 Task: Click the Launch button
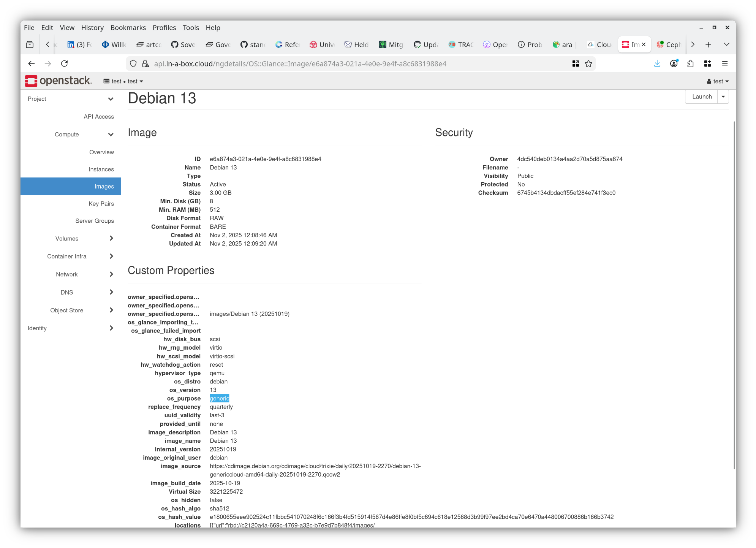click(702, 97)
